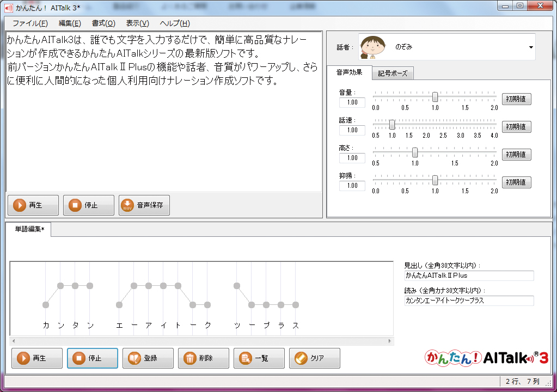Clear the word editor with the クリア button
The width and height of the screenshot is (557, 392).
(314, 358)
